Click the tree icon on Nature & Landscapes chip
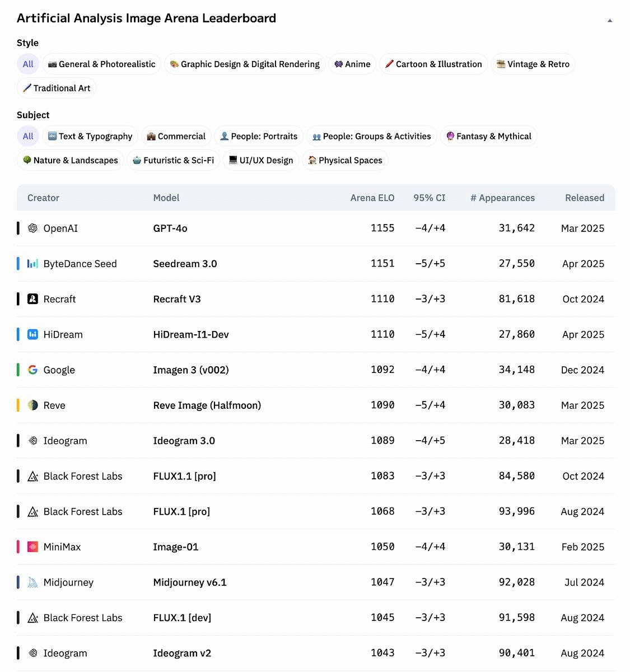The width and height of the screenshot is (630, 672). click(x=27, y=160)
